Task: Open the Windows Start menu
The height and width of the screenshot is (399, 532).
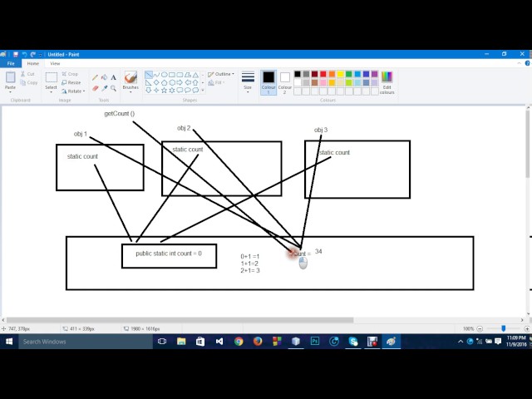Action: (x=9, y=342)
